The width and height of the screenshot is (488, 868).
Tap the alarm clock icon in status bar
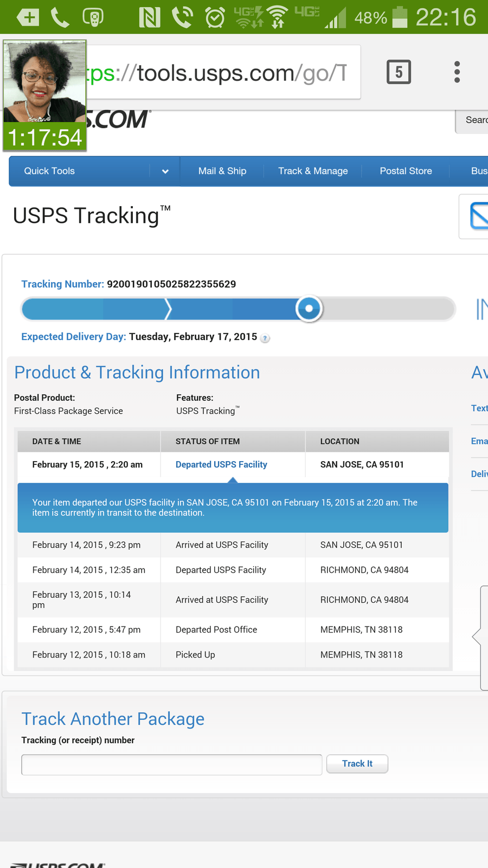tap(215, 17)
